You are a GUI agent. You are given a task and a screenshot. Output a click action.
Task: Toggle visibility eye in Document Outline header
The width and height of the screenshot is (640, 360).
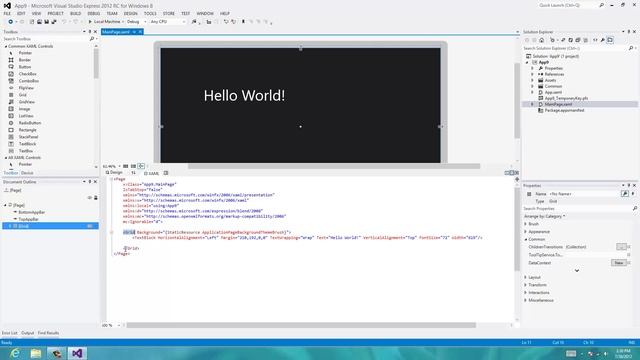point(90,198)
